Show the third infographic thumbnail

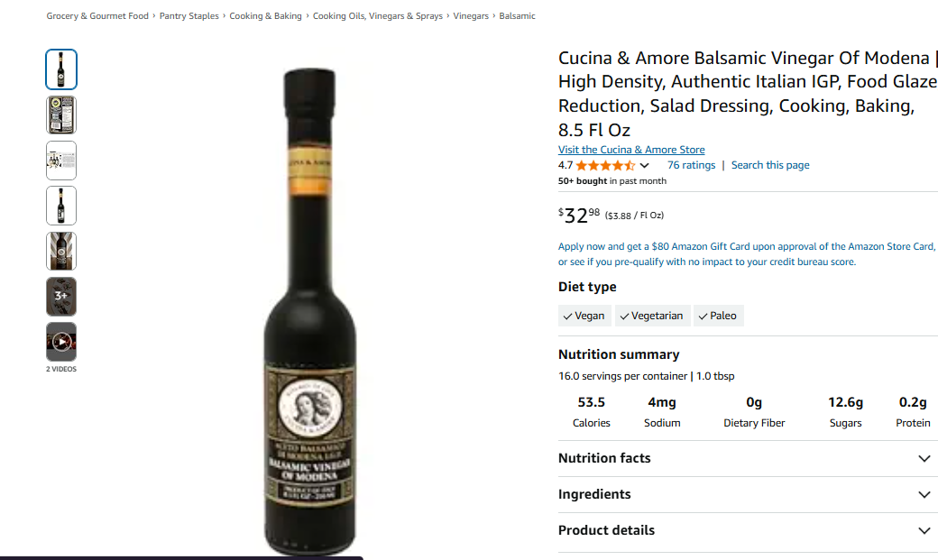click(61, 161)
